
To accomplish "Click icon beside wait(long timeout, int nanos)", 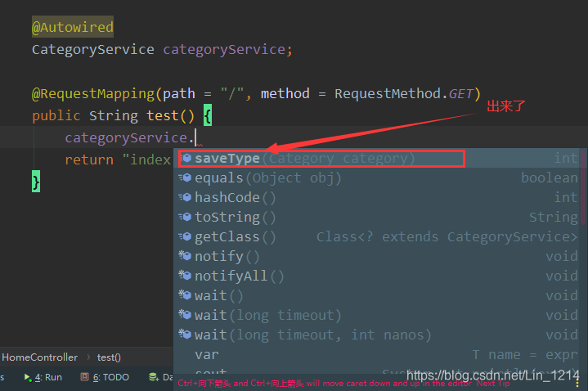I will pyautogui.click(x=186, y=334).
